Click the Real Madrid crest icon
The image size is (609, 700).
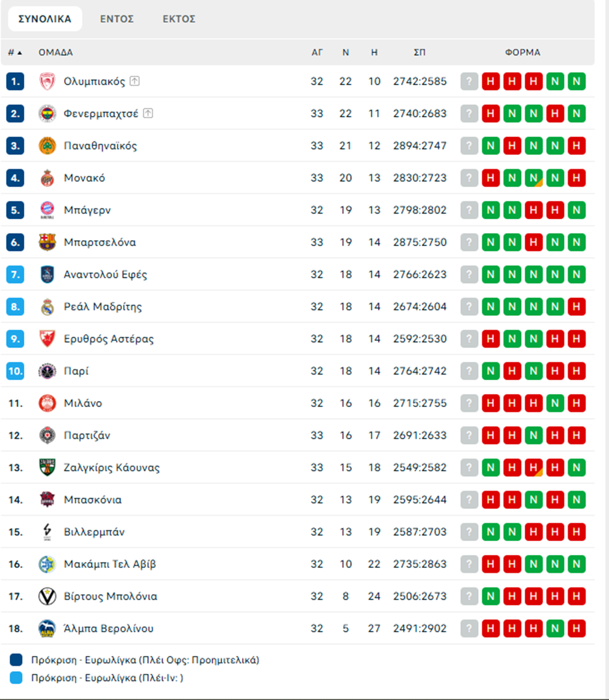point(47,307)
